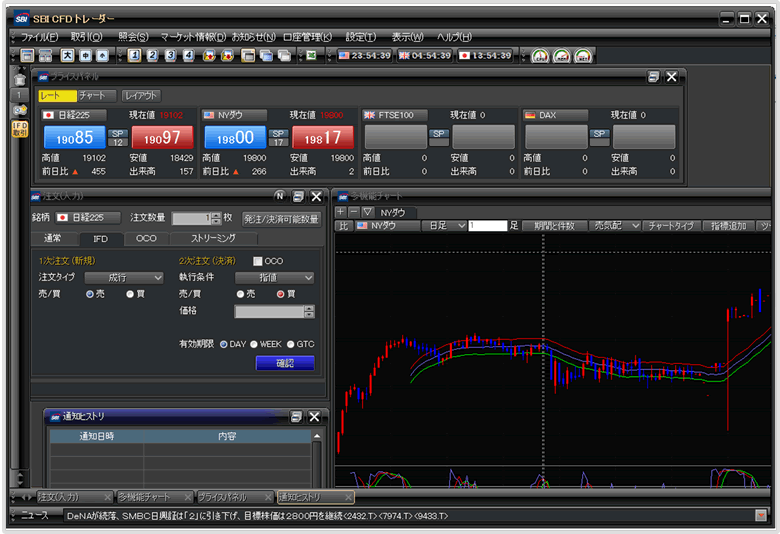
Task: Choose DAY validity period
Action: point(224,344)
